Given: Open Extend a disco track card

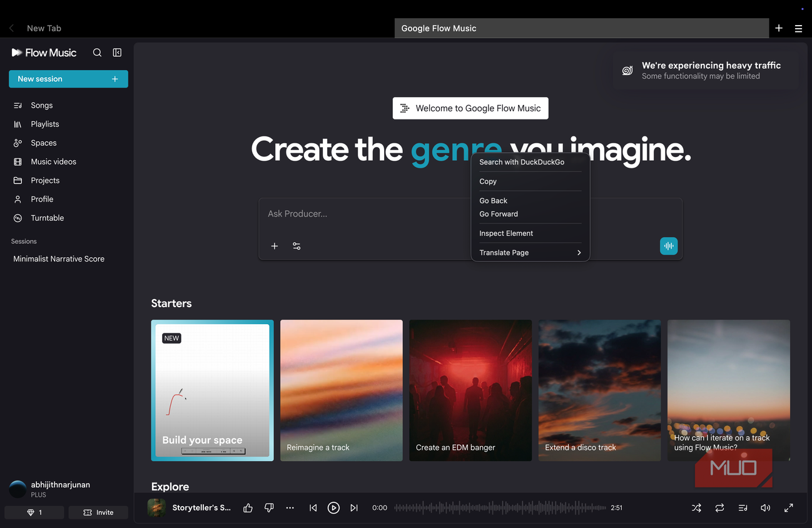Looking at the screenshot, I should tap(599, 390).
